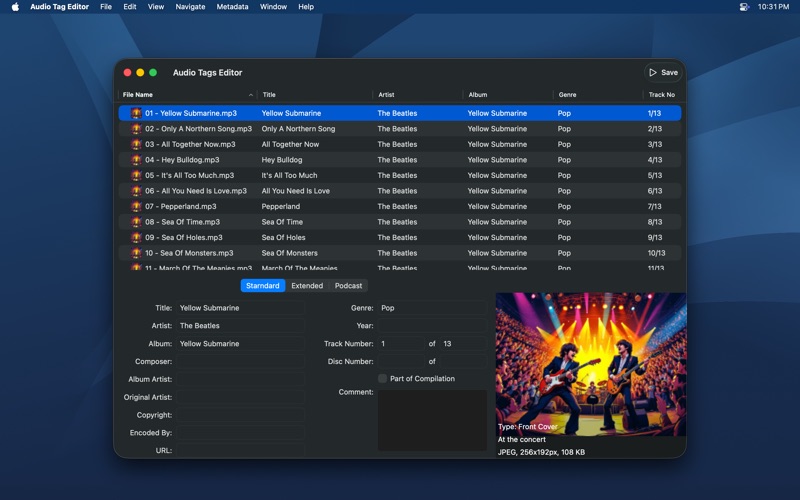Open the View menu

point(156,7)
